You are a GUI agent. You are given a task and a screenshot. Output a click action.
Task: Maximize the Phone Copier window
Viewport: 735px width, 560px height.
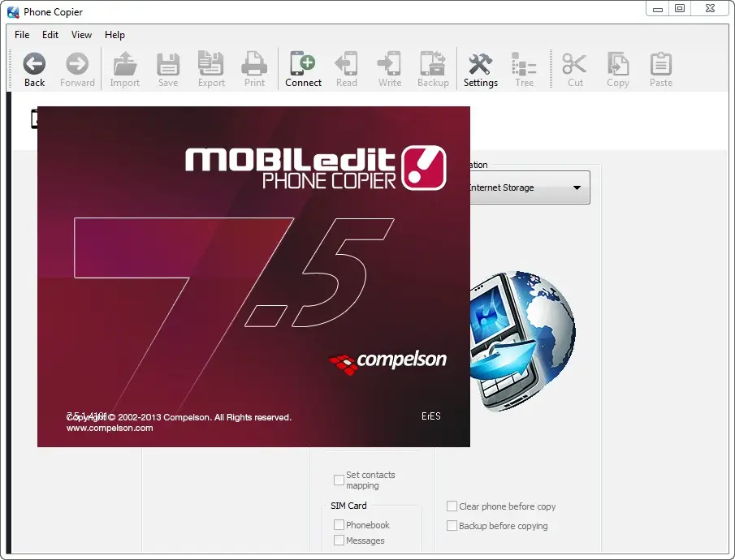click(x=680, y=8)
